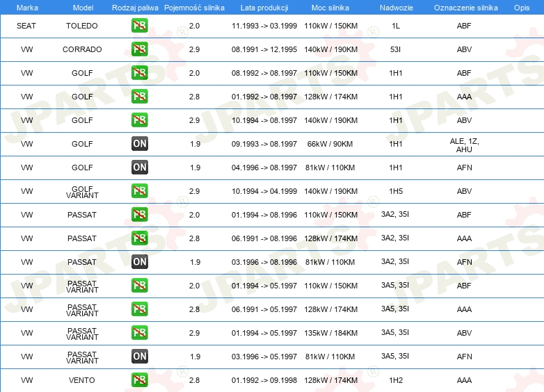
Task: Select engine code AAA in the VENTO row
Action: 464,380
